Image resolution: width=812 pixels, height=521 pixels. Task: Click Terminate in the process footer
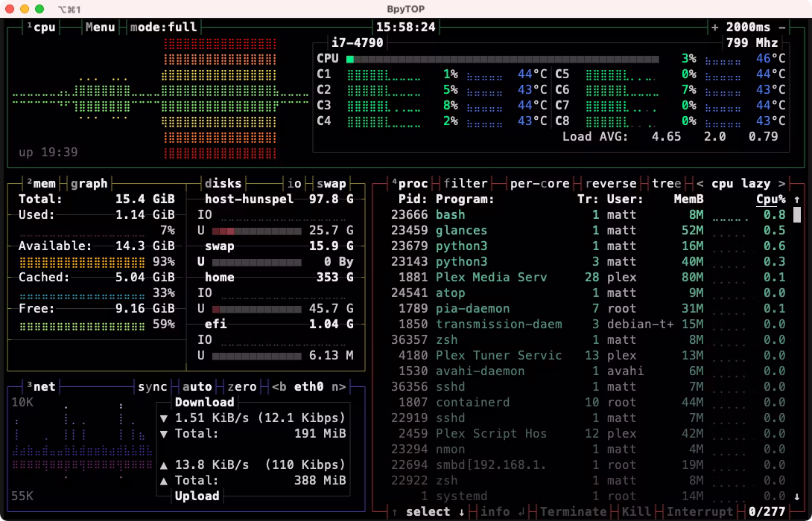[x=574, y=511]
